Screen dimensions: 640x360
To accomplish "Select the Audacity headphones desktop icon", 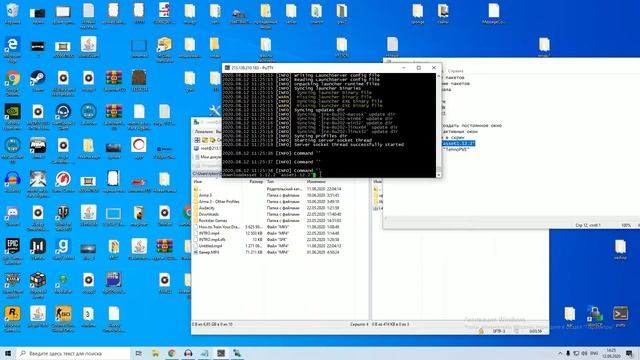I will (x=12, y=181).
